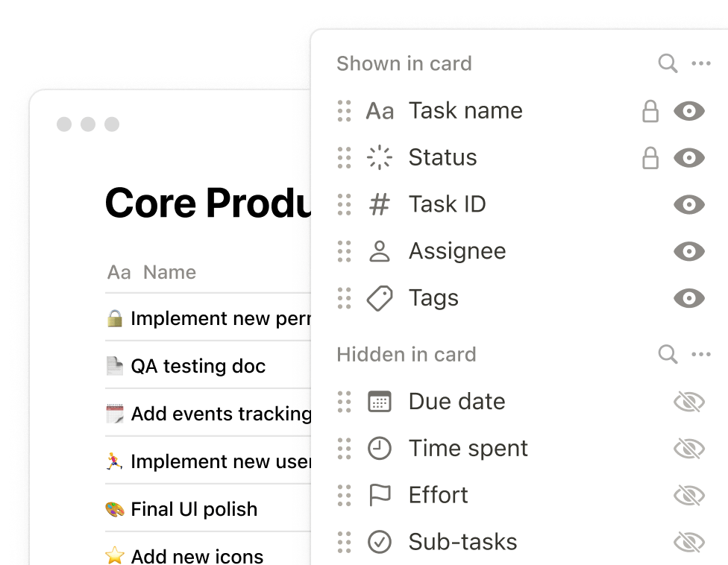This screenshot has width=728, height=565.
Task: Click the search icon in Shown in card
Action: click(668, 63)
